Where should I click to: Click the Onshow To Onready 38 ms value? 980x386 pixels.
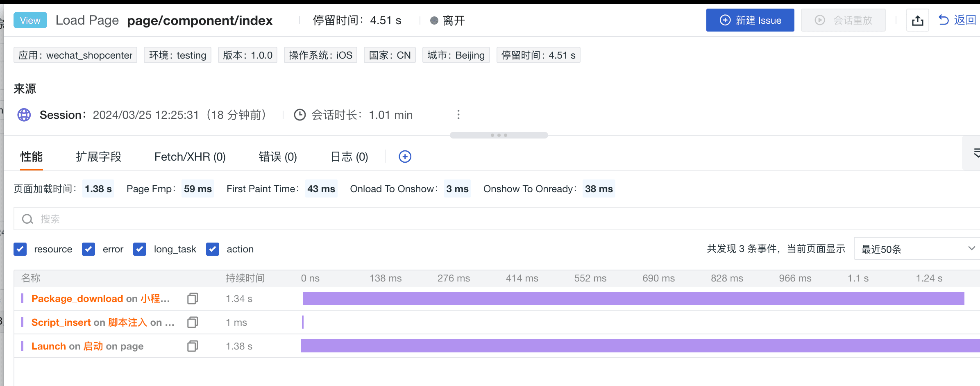[x=599, y=189]
